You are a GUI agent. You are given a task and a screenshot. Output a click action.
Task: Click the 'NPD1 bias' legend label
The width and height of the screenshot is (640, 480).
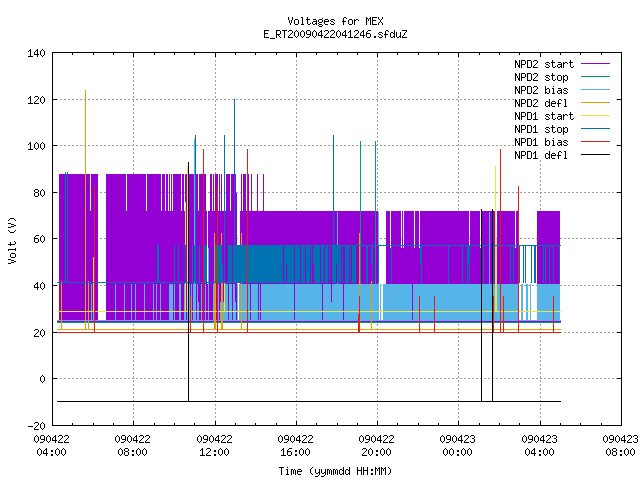[541, 142]
